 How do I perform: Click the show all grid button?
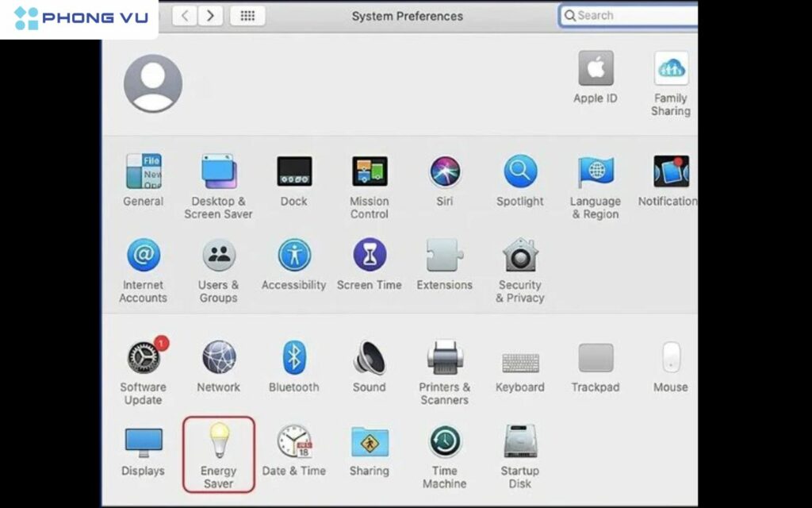(247, 15)
